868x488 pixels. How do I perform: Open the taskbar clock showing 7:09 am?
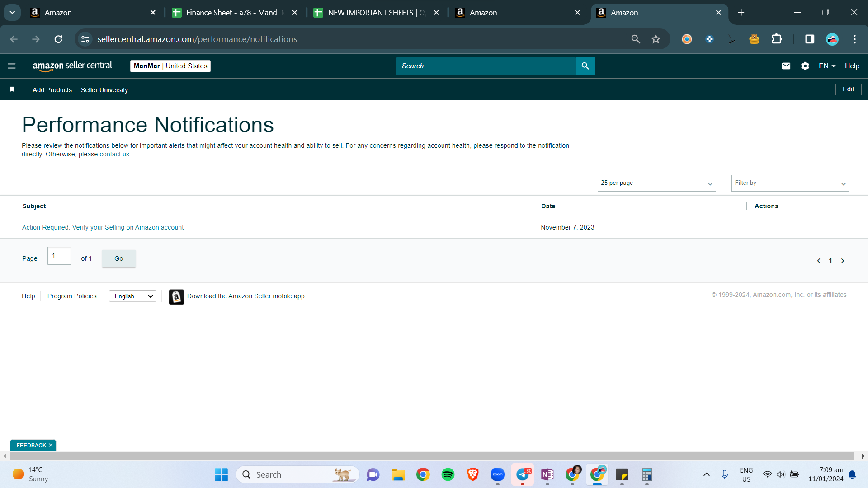826,474
